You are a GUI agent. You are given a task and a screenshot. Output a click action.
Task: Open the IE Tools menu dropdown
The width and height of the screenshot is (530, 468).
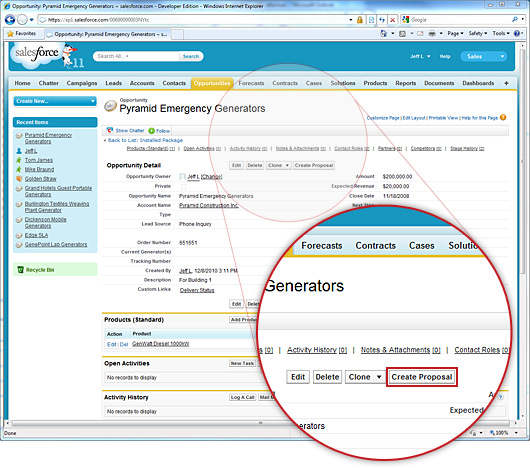(501, 33)
